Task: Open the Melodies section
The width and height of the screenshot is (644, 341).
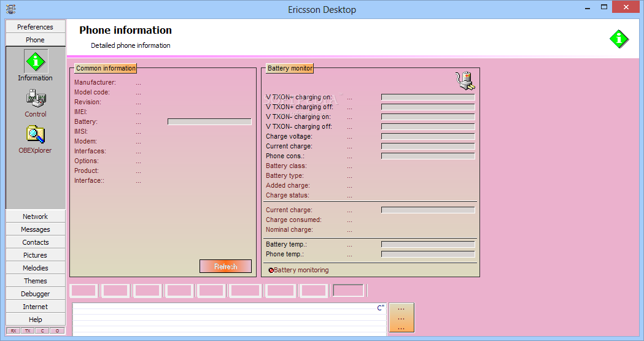Action: pos(36,268)
